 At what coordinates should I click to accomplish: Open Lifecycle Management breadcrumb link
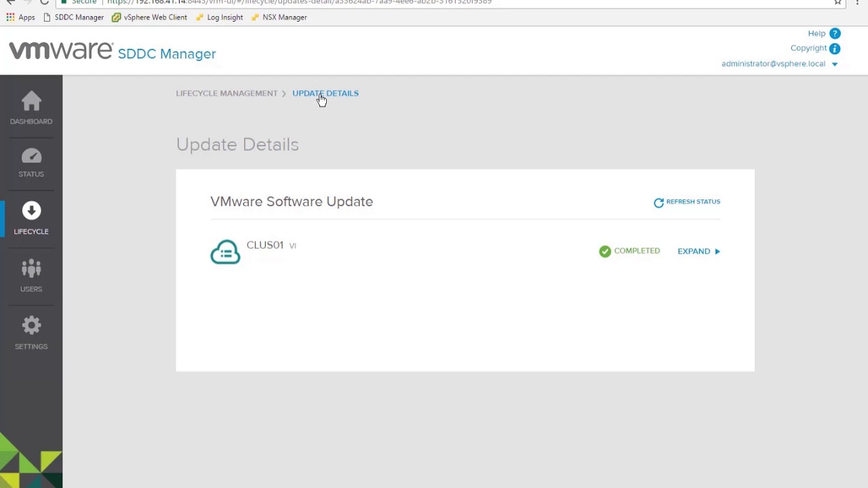226,93
